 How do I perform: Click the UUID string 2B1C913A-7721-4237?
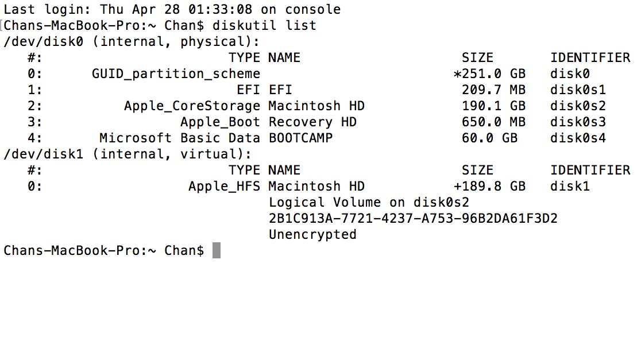pyautogui.click(x=413, y=219)
